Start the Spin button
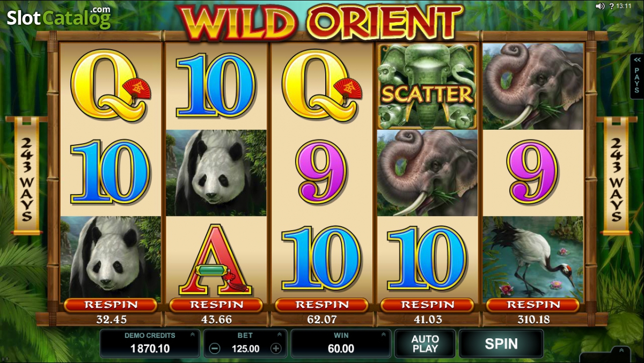Viewport: 644px width, 363px height. point(501,344)
